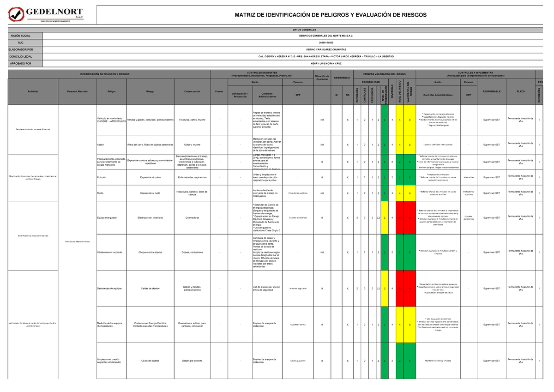Select the 'Personal Afectado' column header
Viewport: 554px width, 392px height.
pyautogui.click(x=77, y=91)
